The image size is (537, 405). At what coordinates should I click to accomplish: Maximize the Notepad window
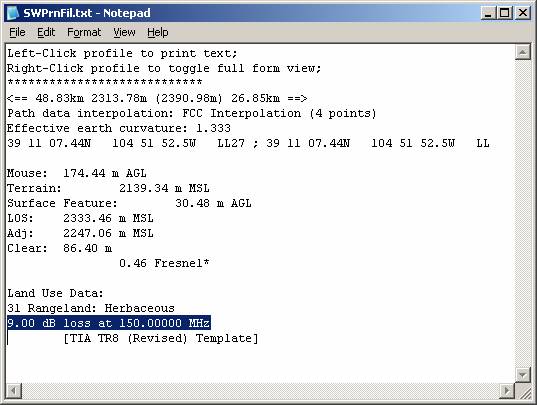pos(505,13)
